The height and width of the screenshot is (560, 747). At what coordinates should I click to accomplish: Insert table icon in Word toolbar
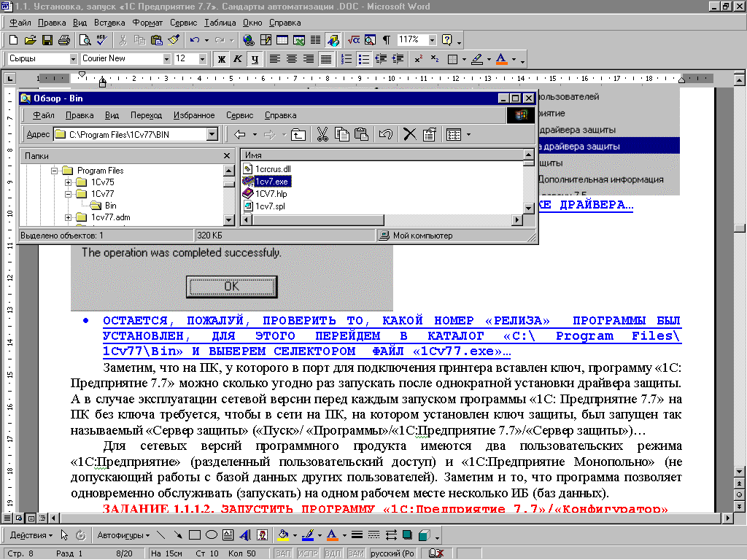click(x=282, y=40)
